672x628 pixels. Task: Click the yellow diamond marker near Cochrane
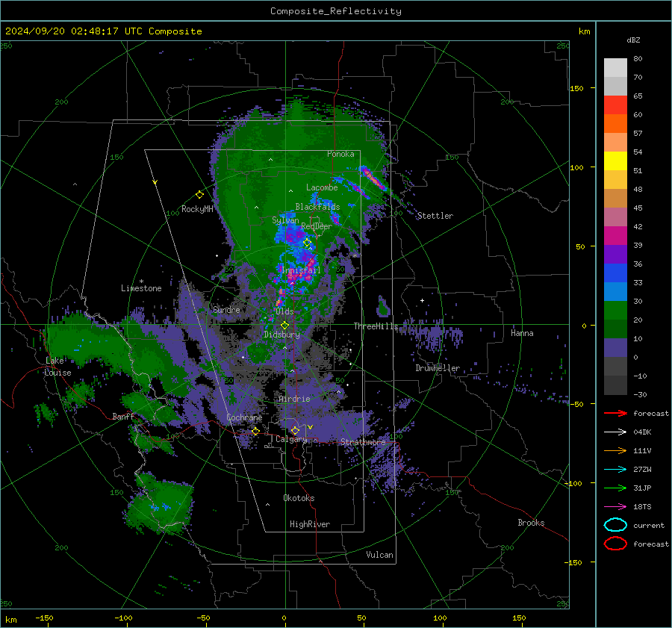pyautogui.click(x=255, y=432)
